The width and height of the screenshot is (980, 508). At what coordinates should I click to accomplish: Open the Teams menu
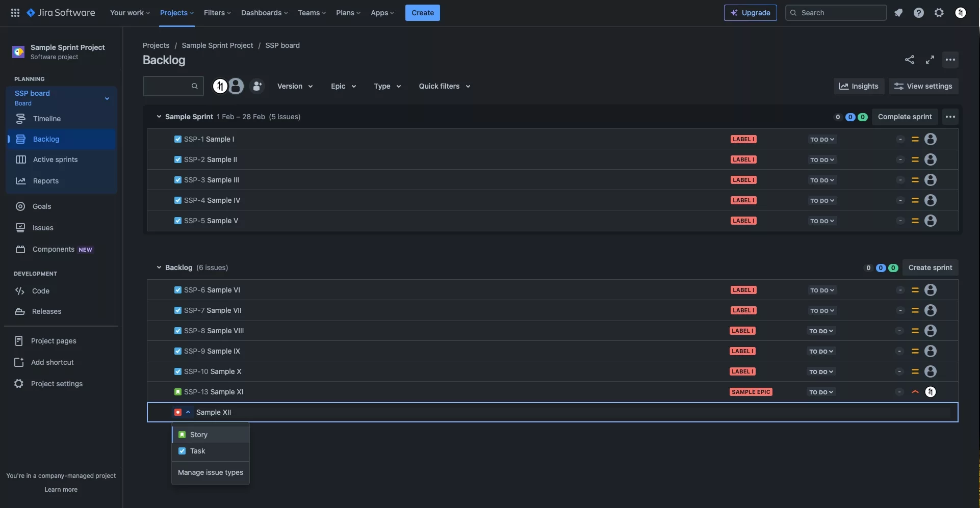pos(312,13)
